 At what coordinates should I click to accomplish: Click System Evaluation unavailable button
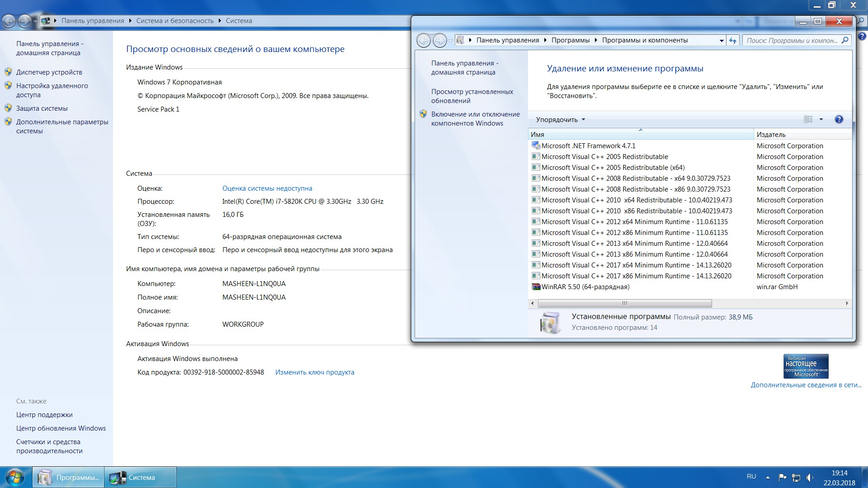(268, 189)
